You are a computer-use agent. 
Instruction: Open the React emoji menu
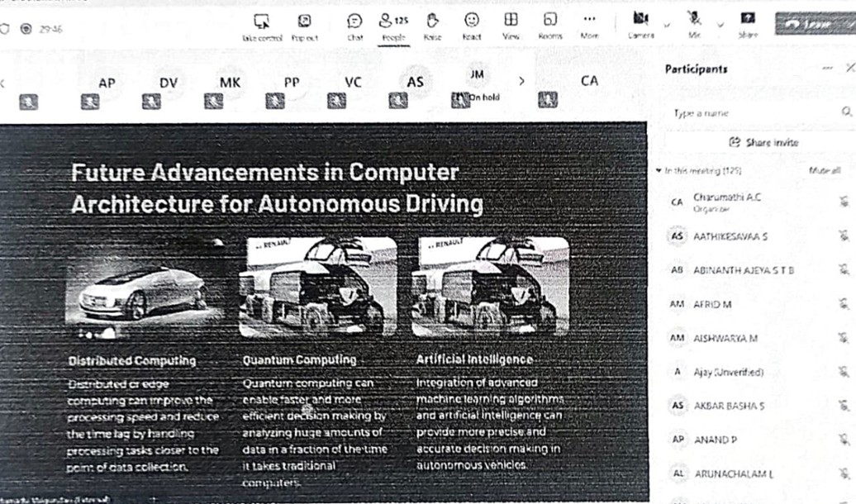point(472,21)
